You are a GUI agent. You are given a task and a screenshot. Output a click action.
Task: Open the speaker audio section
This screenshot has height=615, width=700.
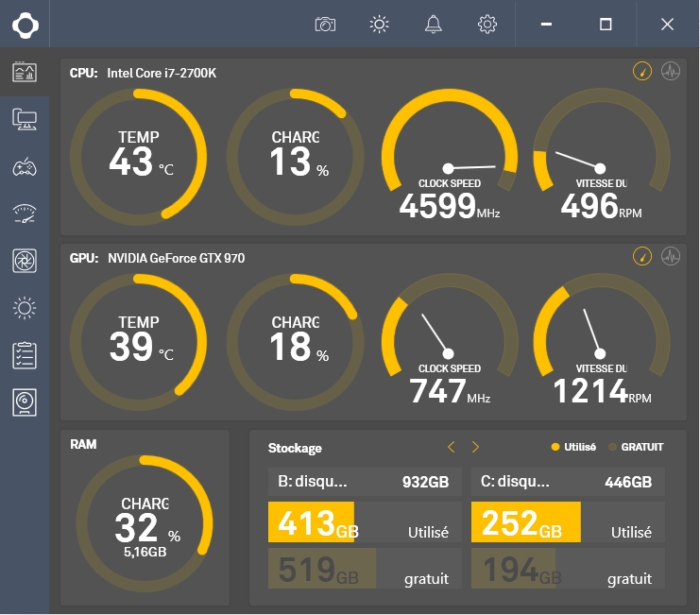(25, 402)
